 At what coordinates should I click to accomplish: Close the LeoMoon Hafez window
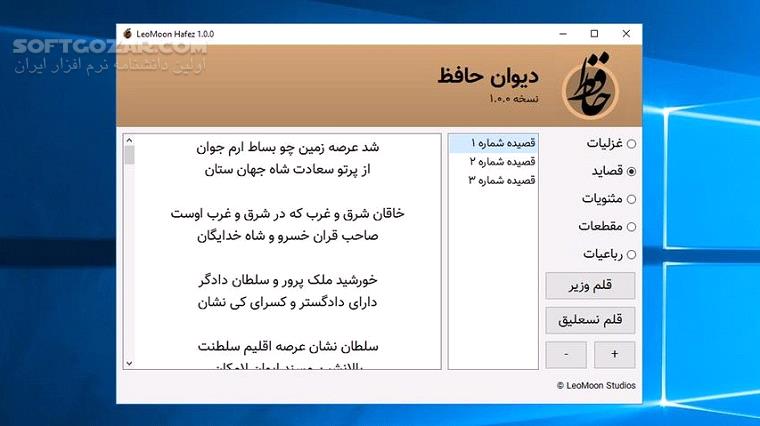[626, 34]
